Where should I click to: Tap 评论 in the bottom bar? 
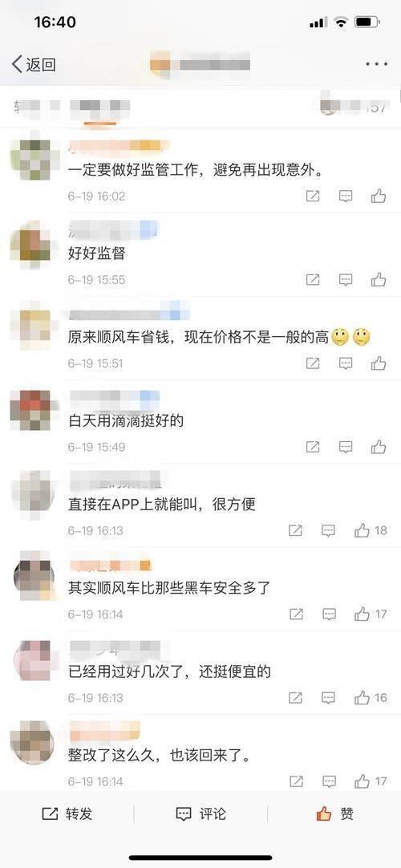pos(200,813)
